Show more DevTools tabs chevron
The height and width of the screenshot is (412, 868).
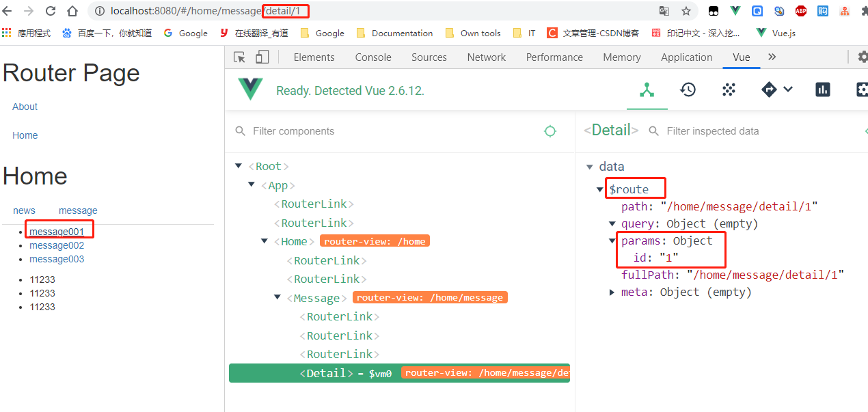772,57
